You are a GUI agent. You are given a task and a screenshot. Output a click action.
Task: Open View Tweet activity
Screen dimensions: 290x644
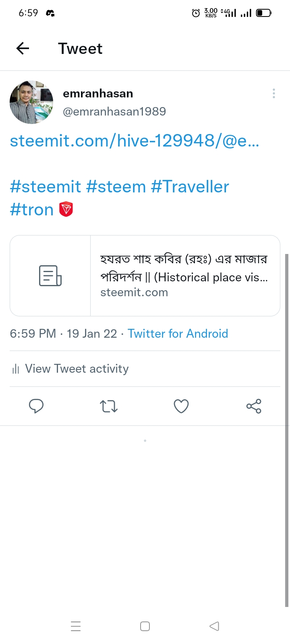(x=70, y=369)
